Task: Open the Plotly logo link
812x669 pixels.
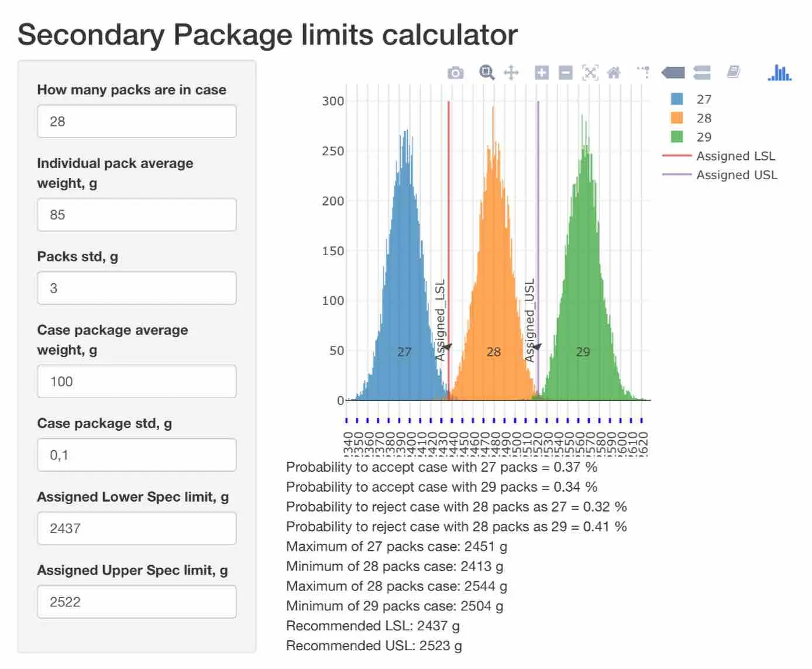Action: (x=779, y=73)
